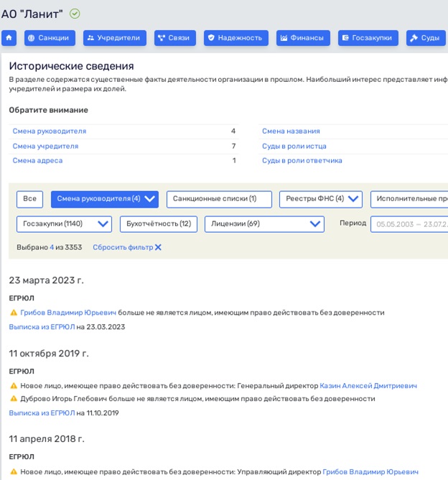Expand the Госзакупки (1140) dropdown
The image size is (448, 480).
coord(103,224)
